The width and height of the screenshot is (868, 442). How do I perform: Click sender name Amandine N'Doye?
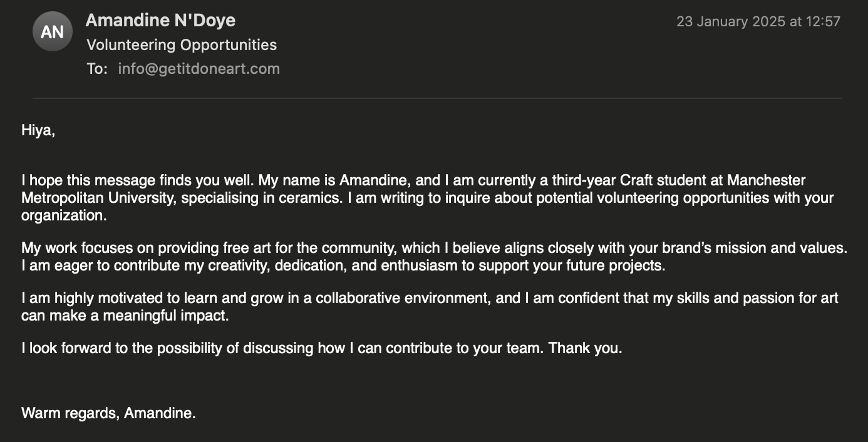[160, 21]
